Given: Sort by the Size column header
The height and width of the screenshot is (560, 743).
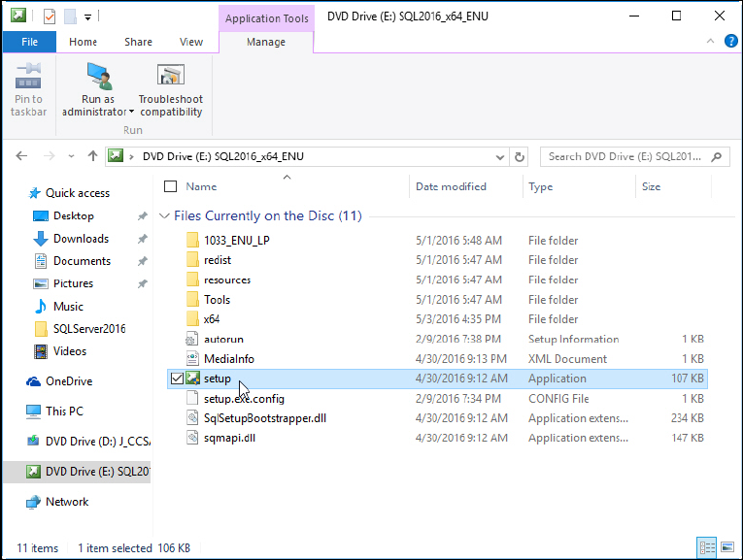Looking at the screenshot, I should click(651, 186).
